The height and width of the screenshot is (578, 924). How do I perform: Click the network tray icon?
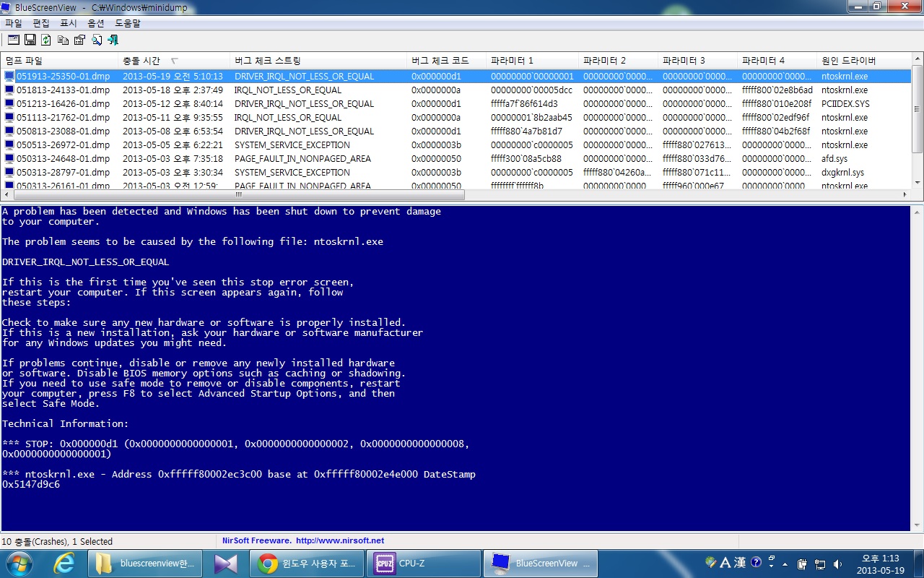819,564
